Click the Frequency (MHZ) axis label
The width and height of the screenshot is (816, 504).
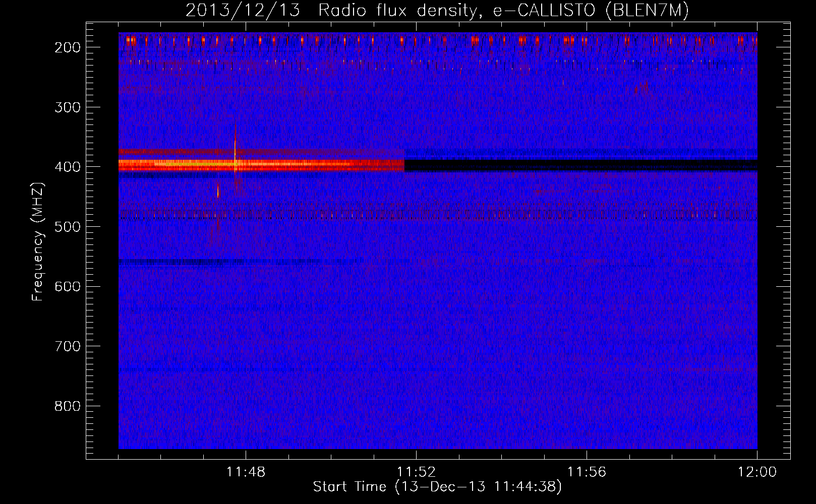point(38,241)
